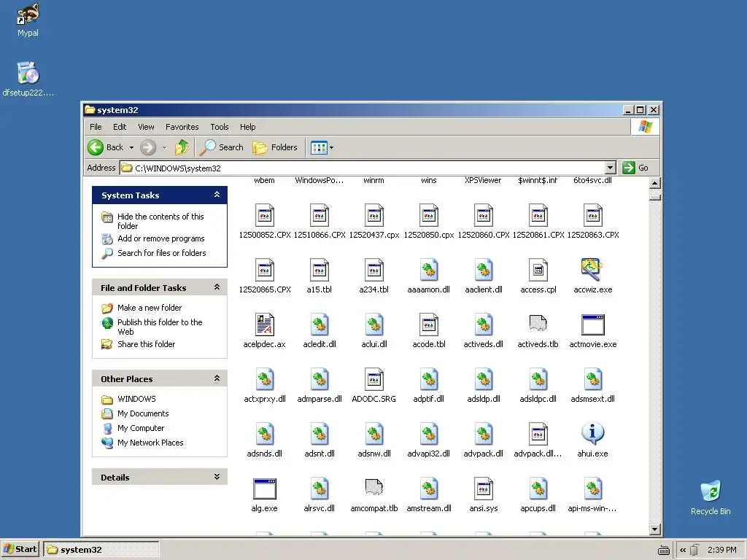
Task: Select the a15.tbl file icon
Action: pyautogui.click(x=320, y=270)
